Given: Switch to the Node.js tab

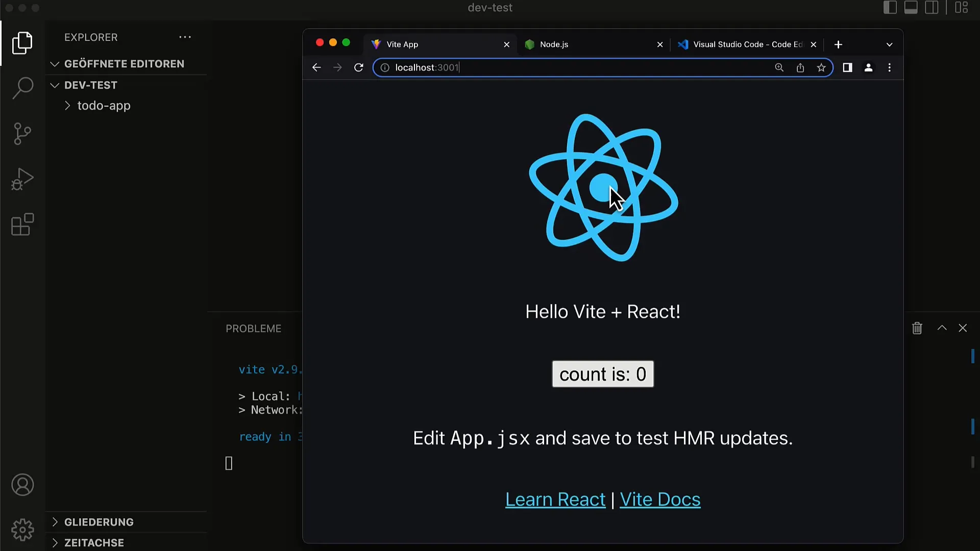Looking at the screenshot, I should [594, 44].
